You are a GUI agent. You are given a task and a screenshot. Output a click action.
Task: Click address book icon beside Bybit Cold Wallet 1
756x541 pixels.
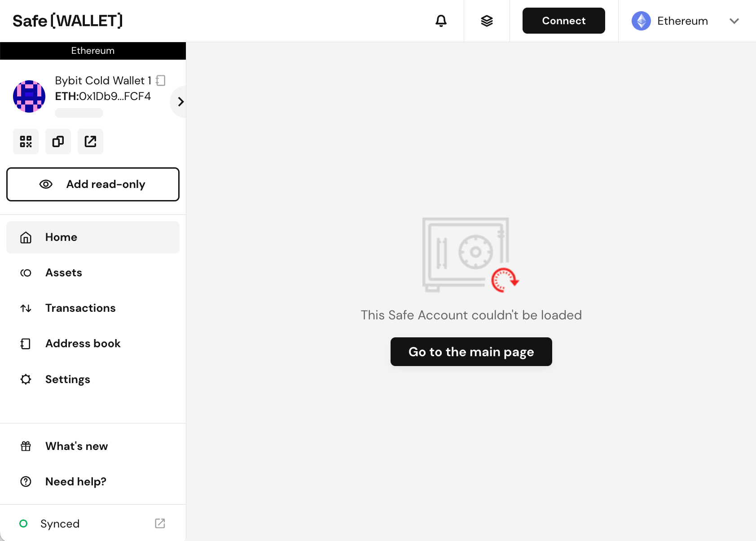tap(161, 81)
